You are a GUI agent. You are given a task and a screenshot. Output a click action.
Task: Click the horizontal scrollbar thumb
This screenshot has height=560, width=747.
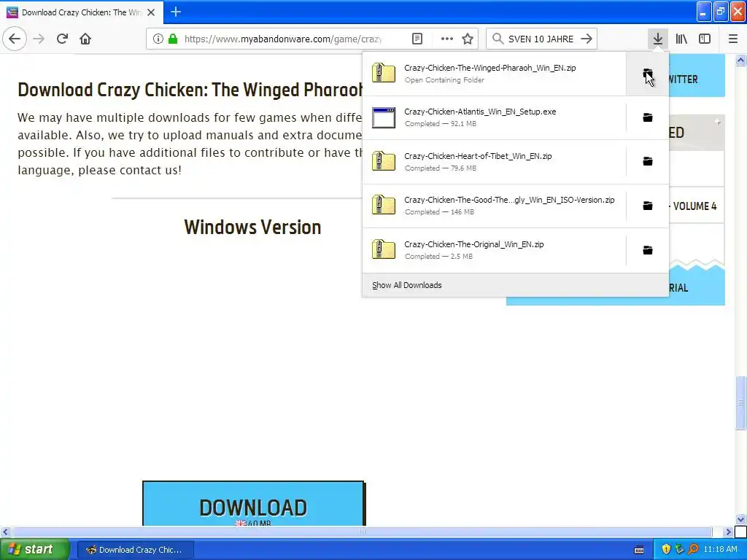pos(362,532)
